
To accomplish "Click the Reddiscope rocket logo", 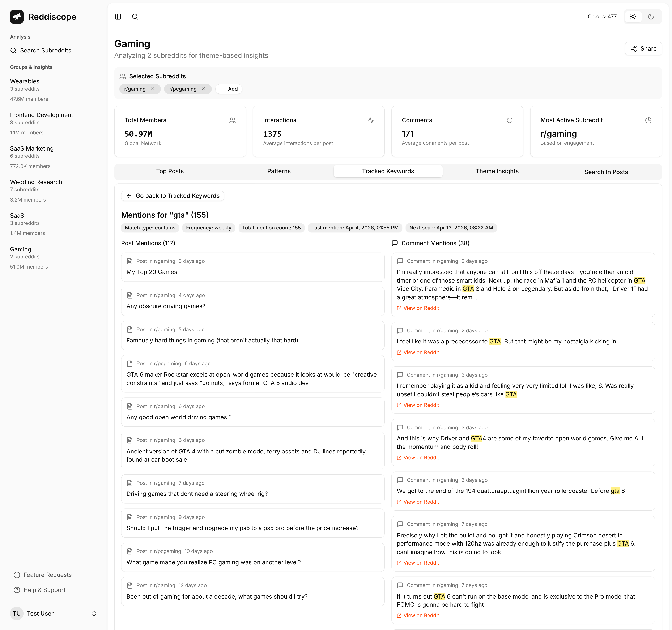I will 17,17.
